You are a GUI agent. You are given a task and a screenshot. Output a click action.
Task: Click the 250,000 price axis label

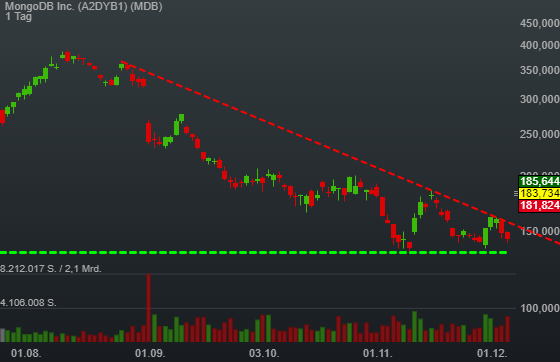click(540, 134)
